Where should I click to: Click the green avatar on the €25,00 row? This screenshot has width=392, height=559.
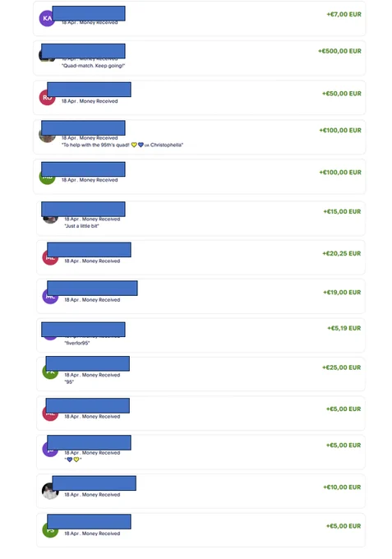pyautogui.click(x=50, y=372)
